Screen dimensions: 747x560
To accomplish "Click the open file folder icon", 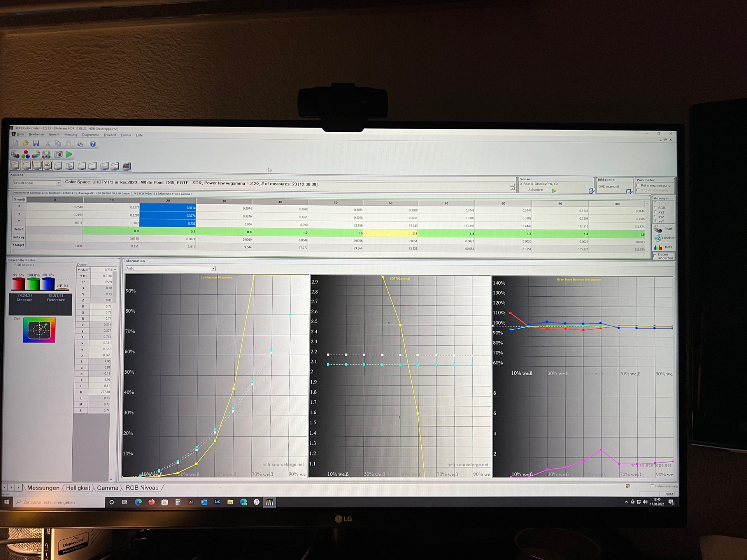I will pos(25,143).
